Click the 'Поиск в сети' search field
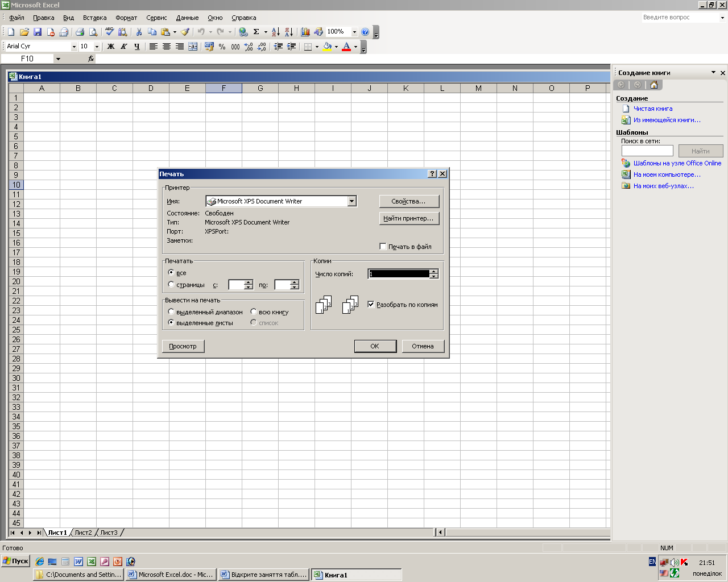The width and height of the screenshot is (728, 582). point(647,151)
